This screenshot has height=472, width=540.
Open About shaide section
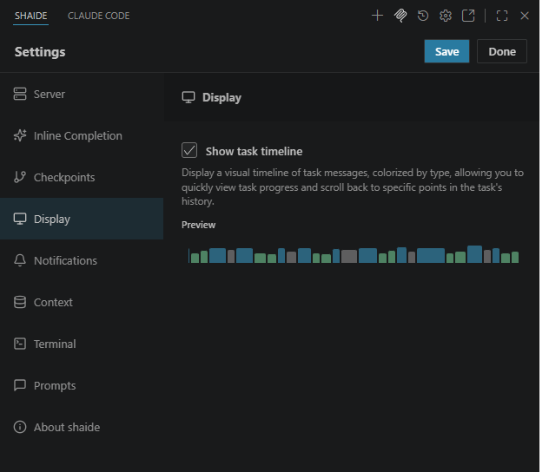(82, 427)
